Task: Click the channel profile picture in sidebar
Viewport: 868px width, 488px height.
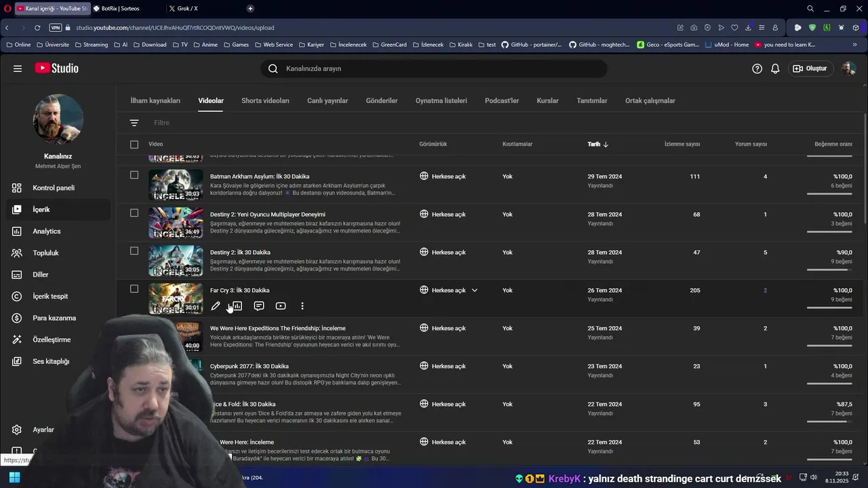Action: coord(58,119)
